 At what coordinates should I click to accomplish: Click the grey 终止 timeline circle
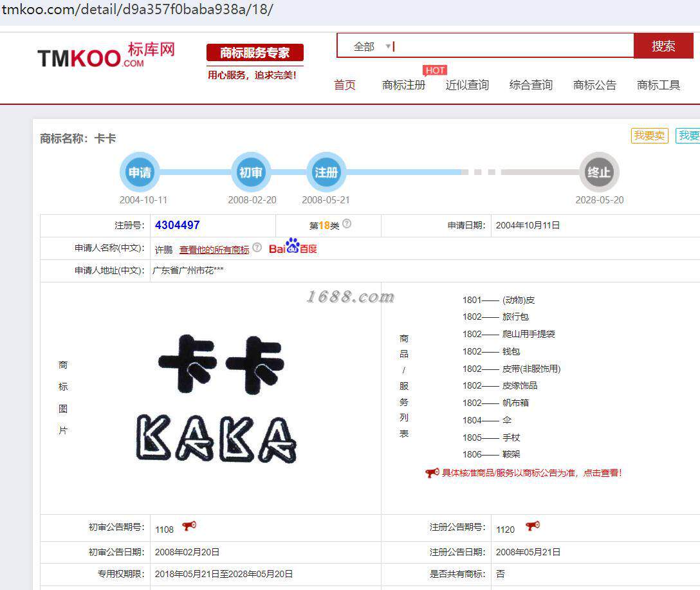[599, 172]
